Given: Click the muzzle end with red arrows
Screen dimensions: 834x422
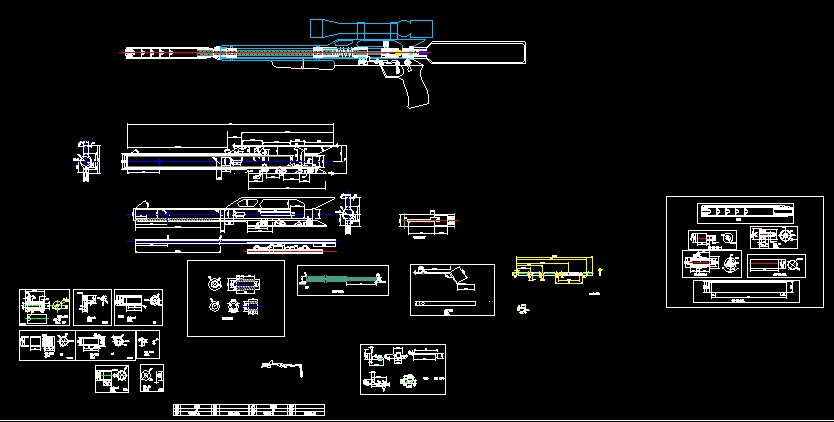Looking at the screenshot, I should [x=148, y=51].
